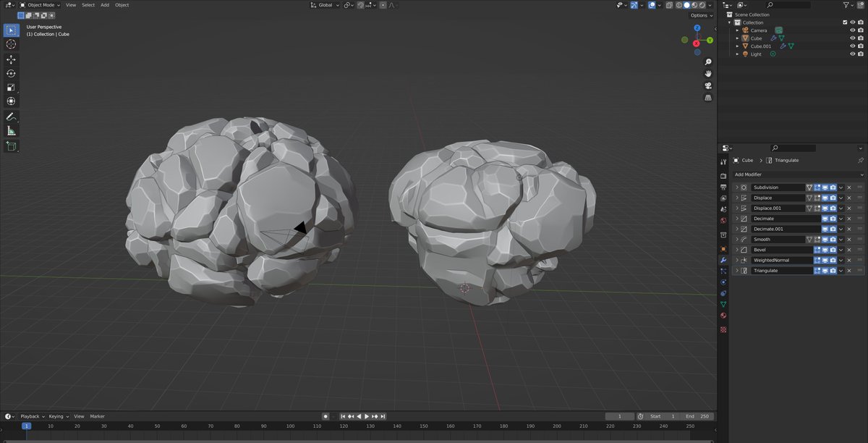The height and width of the screenshot is (443, 868).
Task: Set the End frame field in the timeline
Action: click(700, 416)
